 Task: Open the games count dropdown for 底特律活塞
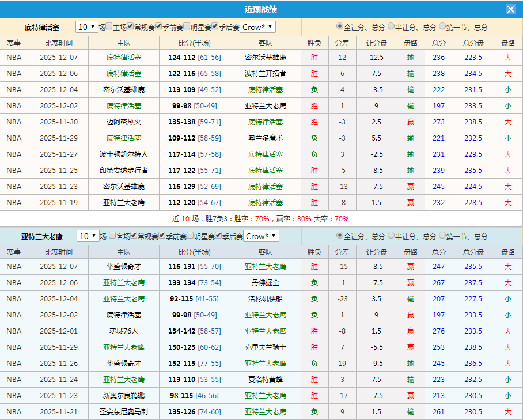coord(86,26)
